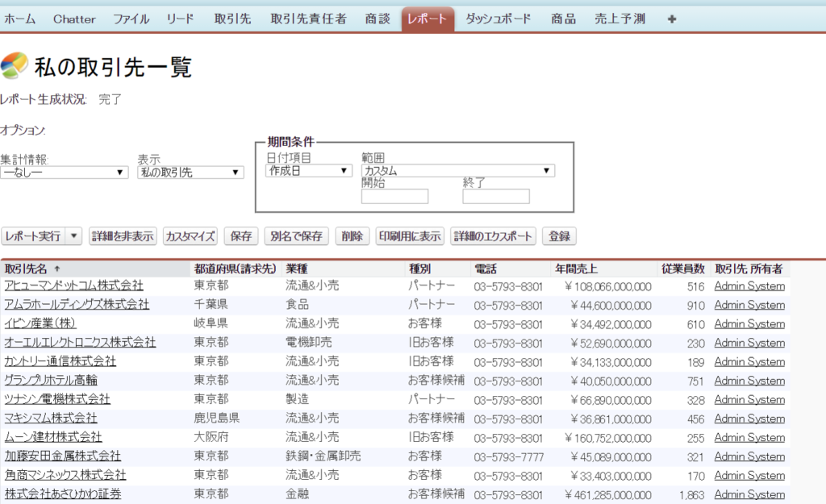Run the report with レポート実行
This screenshot has width=826, height=504.
(x=32, y=235)
